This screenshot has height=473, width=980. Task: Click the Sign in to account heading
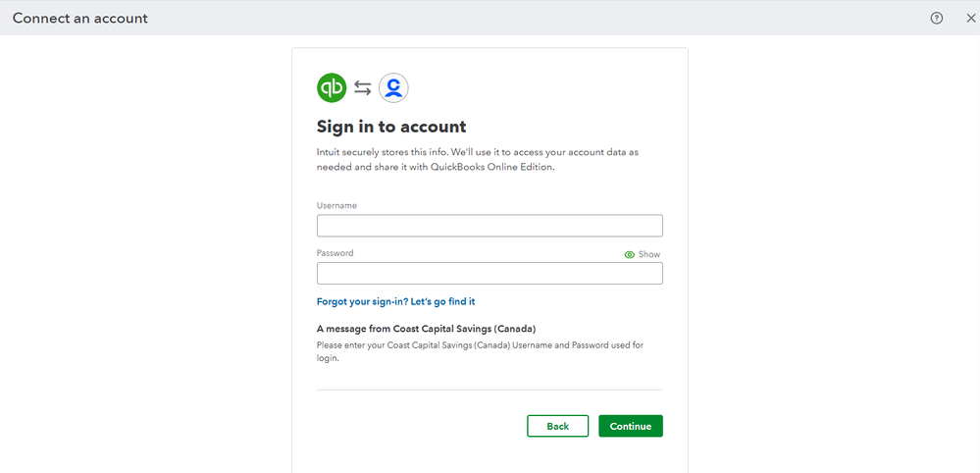[x=391, y=127]
